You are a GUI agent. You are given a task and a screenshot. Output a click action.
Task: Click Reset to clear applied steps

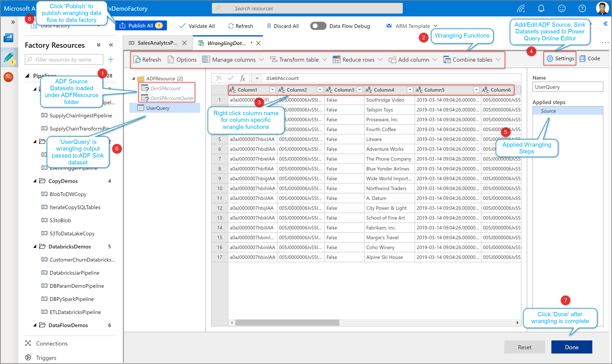525,347
